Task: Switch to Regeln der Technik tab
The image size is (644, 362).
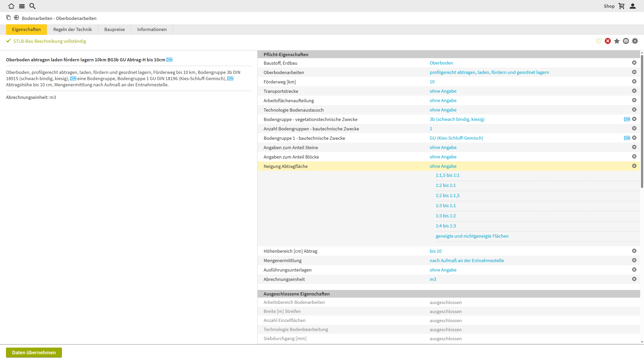Action: point(72,29)
